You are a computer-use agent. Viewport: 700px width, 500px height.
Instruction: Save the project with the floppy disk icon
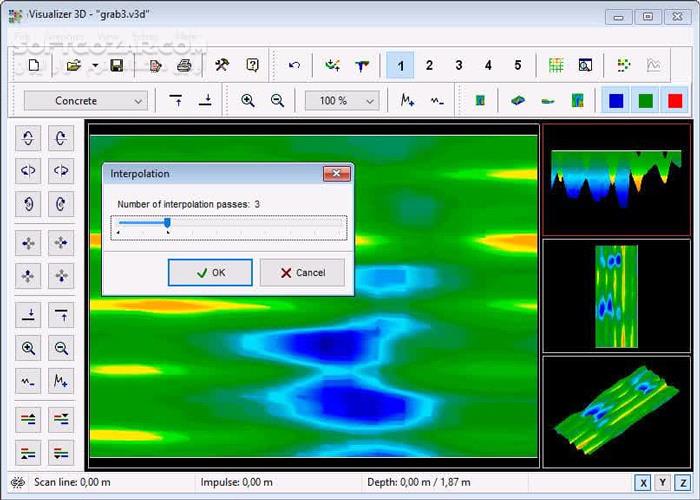pos(117,66)
